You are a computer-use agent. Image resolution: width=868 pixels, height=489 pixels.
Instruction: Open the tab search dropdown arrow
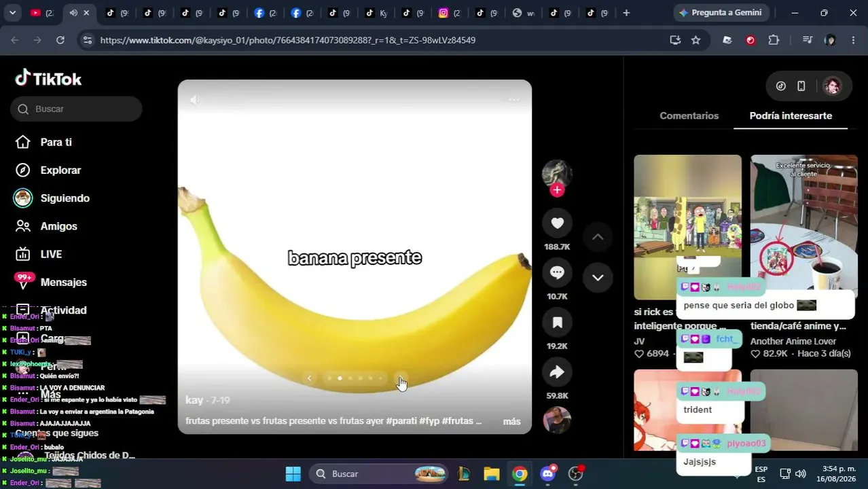(12, 13)
